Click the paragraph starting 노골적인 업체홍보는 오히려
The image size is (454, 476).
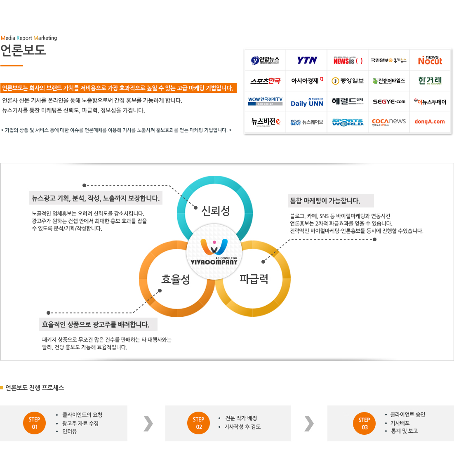89,221
